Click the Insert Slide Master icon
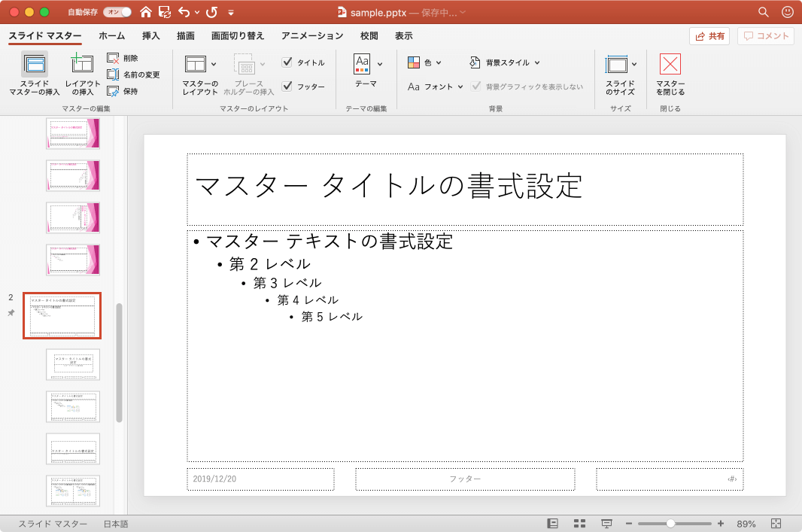 pyautogui.click(x=35, y=64)
